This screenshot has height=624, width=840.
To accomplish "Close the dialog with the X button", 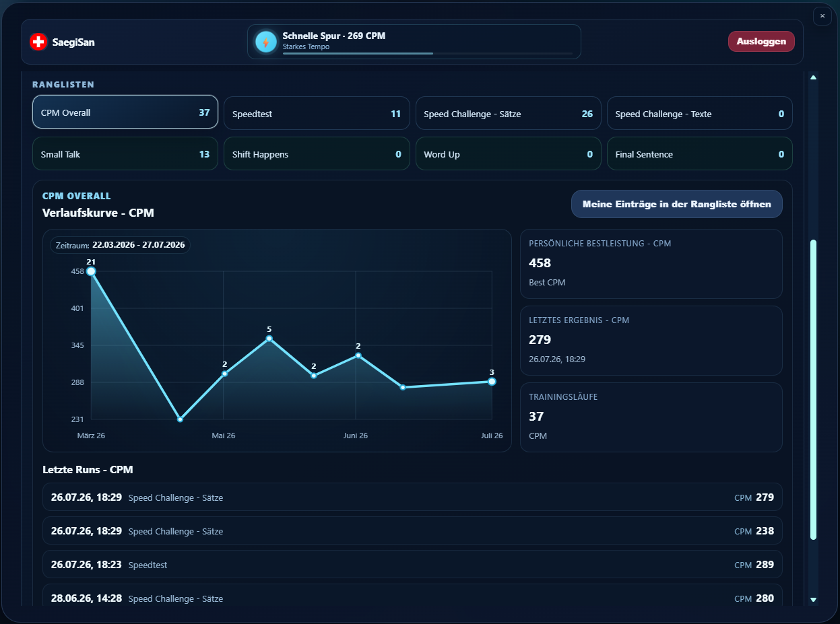I will click(x=822, y=15).
